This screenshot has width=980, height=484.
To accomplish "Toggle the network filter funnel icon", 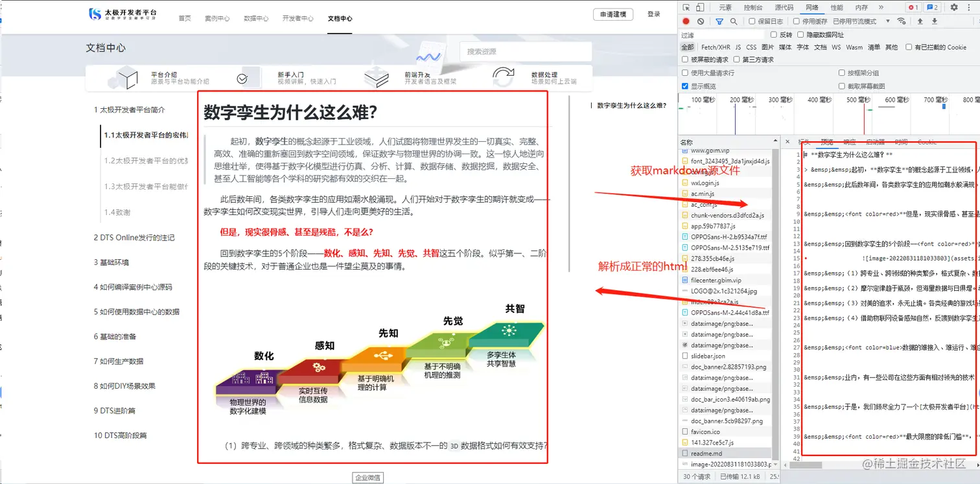I will [x=719, y=21].
